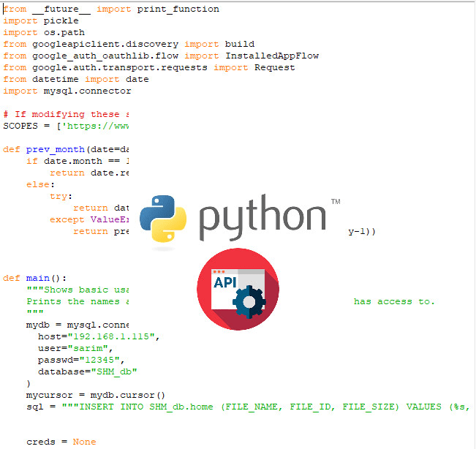Click the 'try:' keyword
Screen dimensions: 476x449
[x=61, y=197]
